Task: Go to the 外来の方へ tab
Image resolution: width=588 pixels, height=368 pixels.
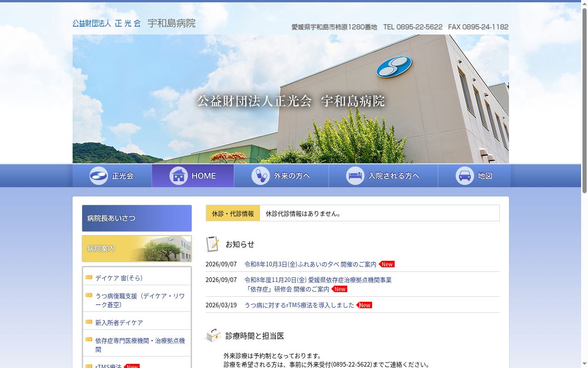Action: point(282,176)
